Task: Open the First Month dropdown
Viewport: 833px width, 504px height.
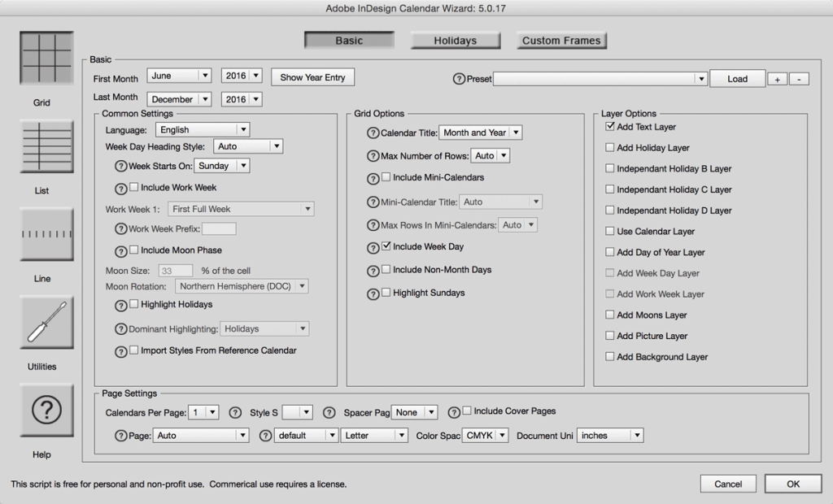Action: pos(179,76)
